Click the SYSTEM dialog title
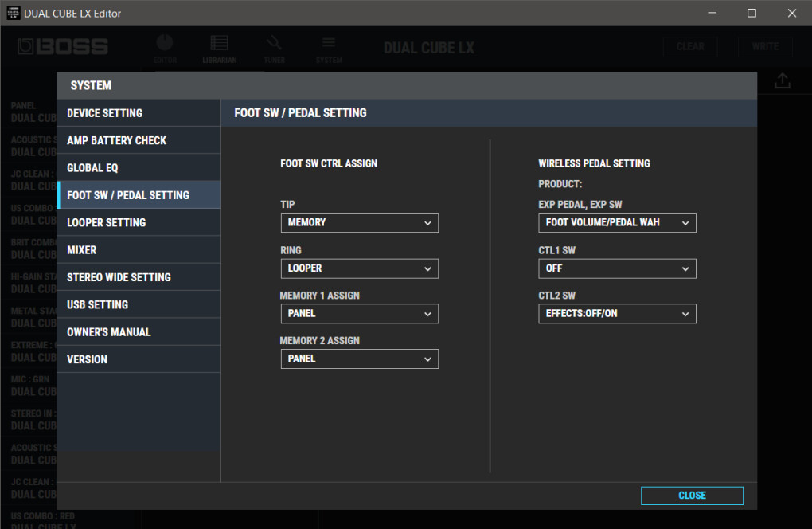The image size is (812, 529). coord(91,85)
